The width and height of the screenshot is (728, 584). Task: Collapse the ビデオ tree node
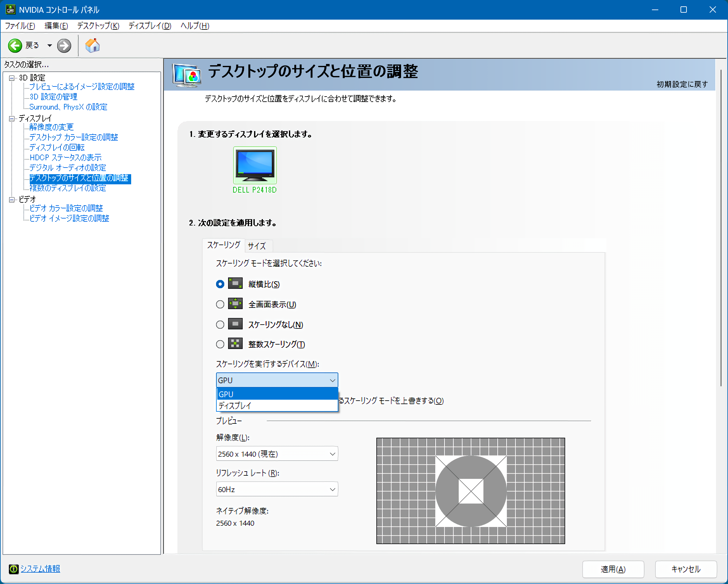coord(12,200)
